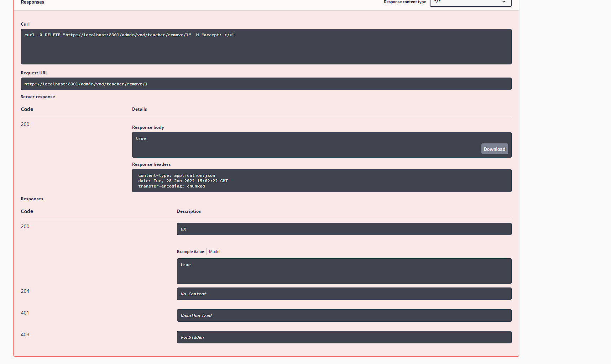
Task: Click the Unauthorized description box
Action: (x=344, y=316)
